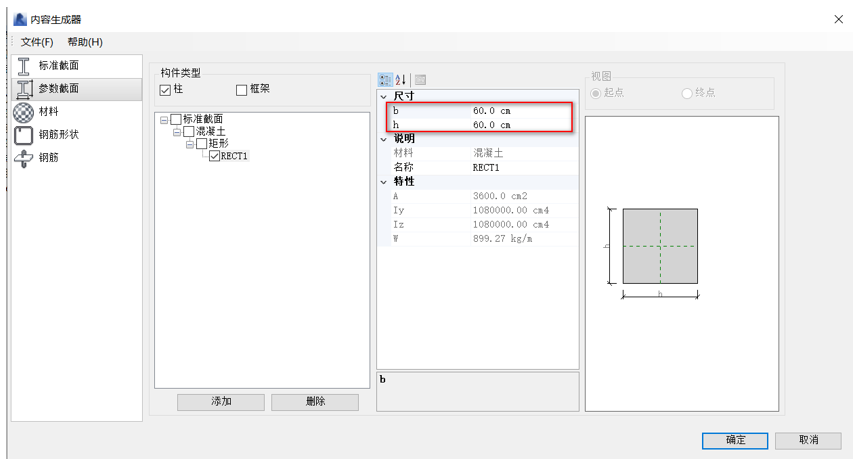Open the 钢筋形状 sidebar section
The image size is (862, 468).
click(x=24, y=135)
